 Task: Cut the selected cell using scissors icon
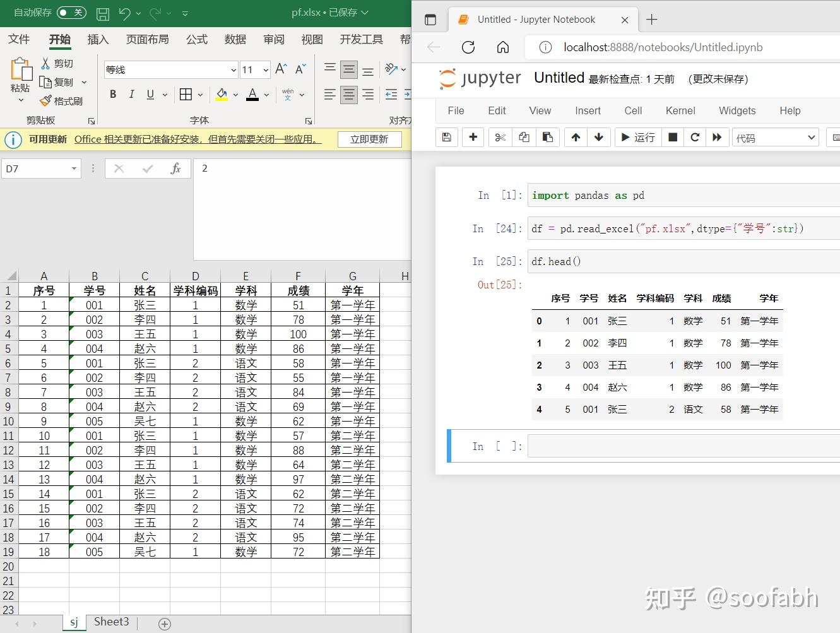click(500, 137)
